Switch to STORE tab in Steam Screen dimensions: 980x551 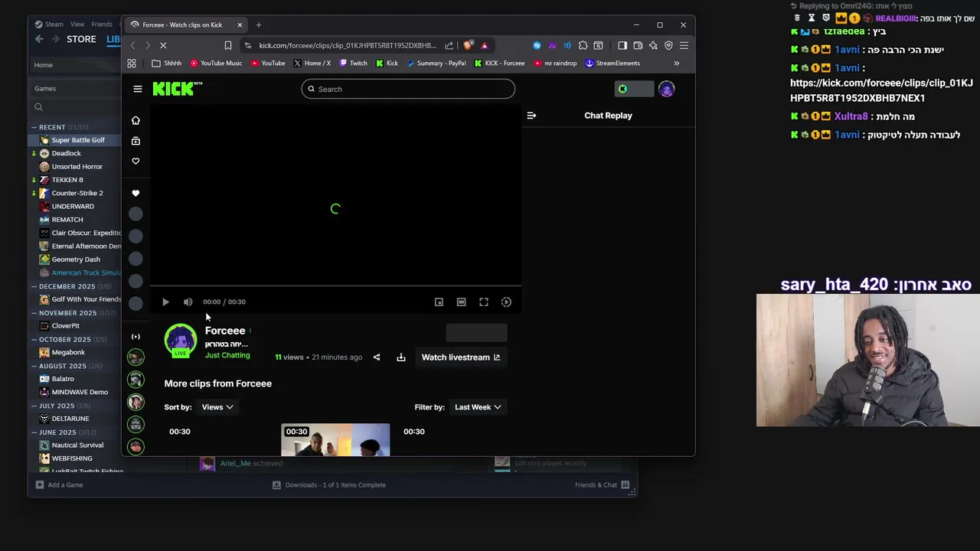81,39
